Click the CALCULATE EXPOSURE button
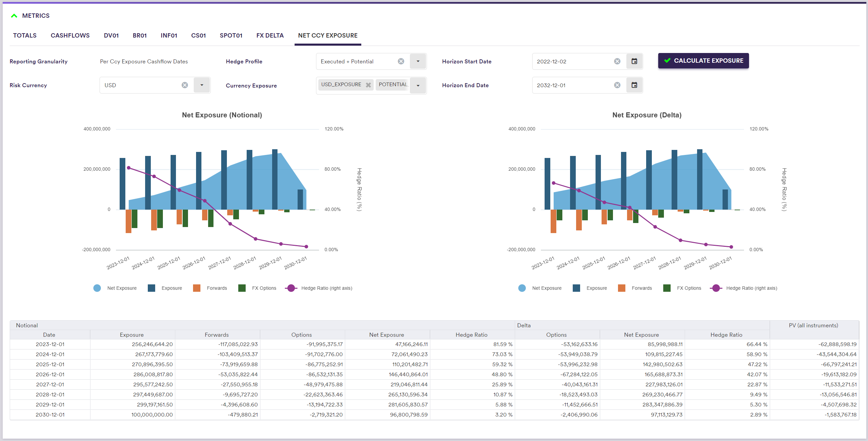The image size is (868, 441). pos(703,61)
